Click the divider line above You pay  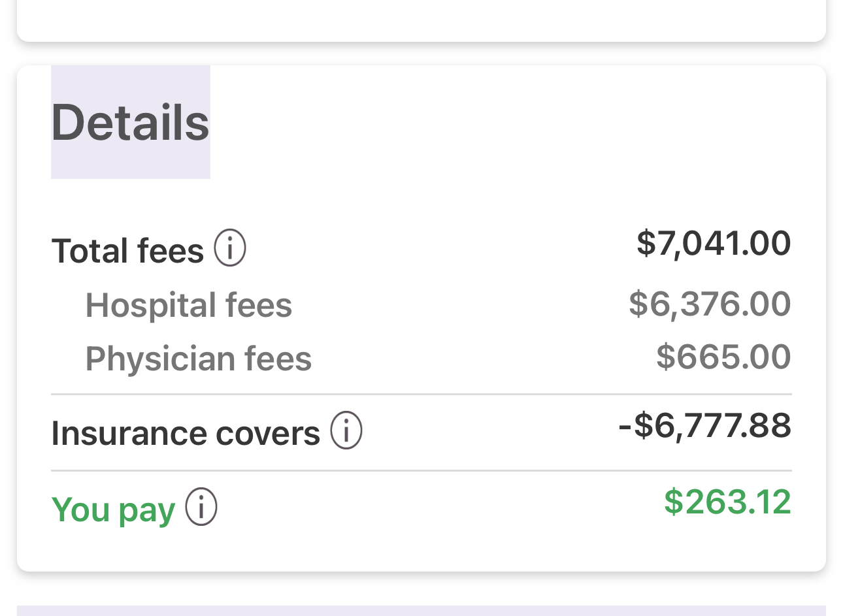tap(421, 470)
